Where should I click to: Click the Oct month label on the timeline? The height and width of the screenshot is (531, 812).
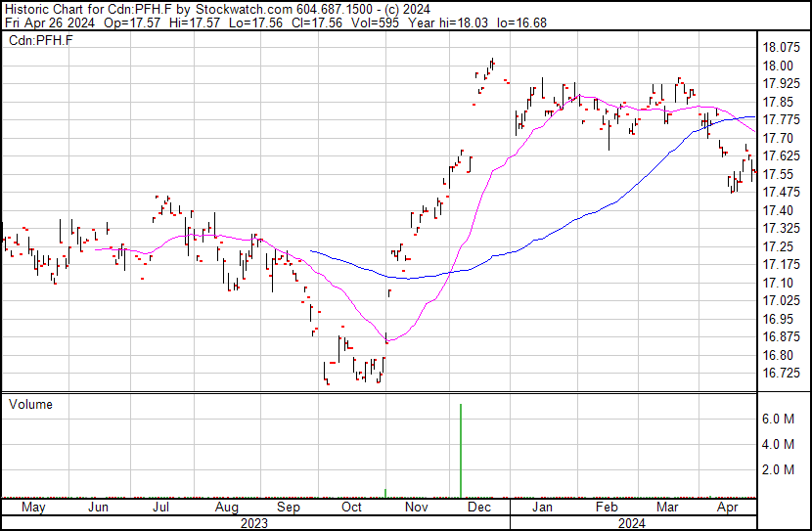pos(351,508)
